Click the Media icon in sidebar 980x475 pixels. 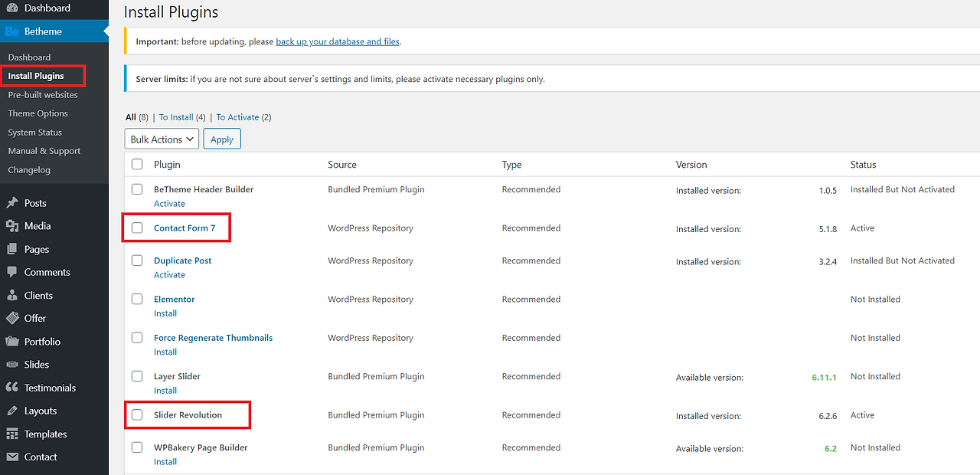(12, 226)
